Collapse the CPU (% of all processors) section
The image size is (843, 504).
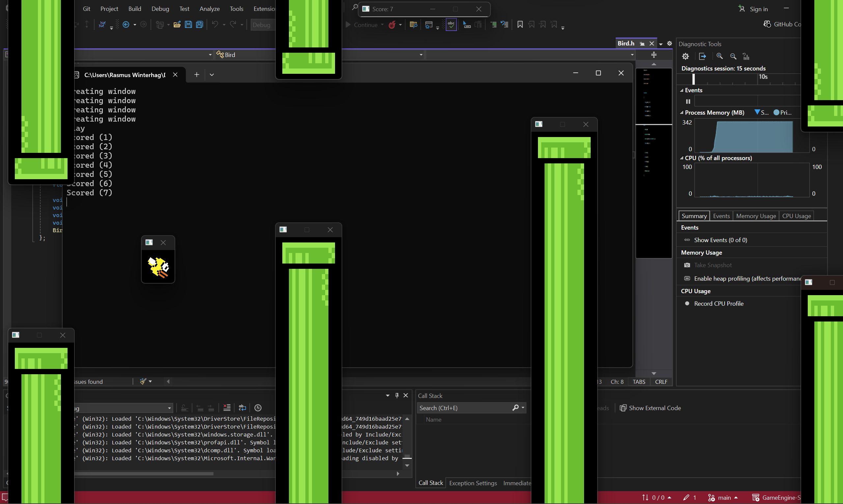tap(682, 158)
